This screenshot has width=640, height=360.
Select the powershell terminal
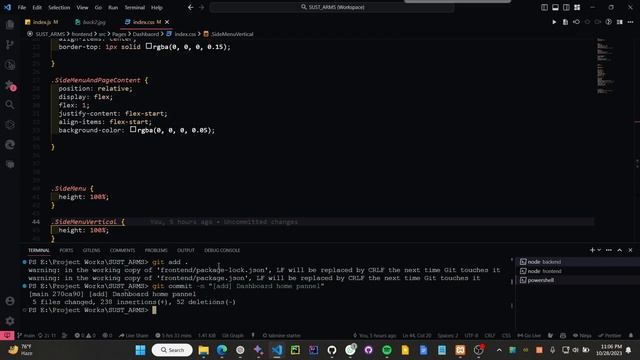[x=578, y=280]
